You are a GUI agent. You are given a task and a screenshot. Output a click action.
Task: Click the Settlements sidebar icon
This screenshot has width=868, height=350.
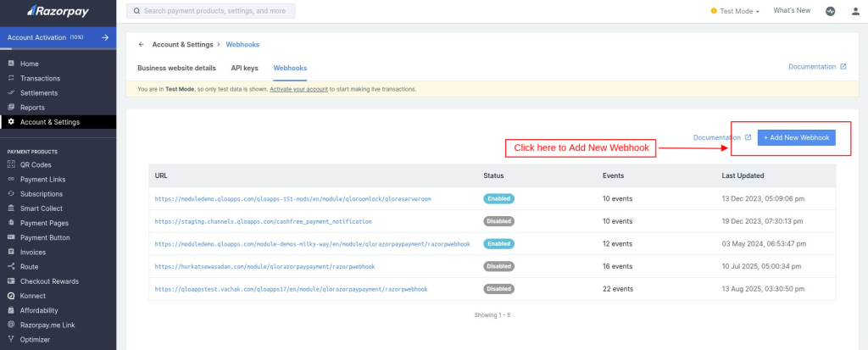(11, 92)
